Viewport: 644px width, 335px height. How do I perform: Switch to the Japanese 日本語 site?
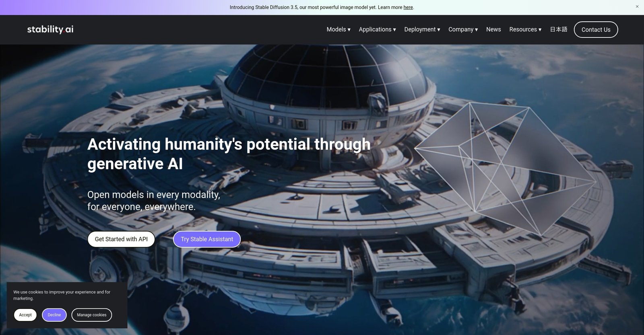[x=559, y=29]
